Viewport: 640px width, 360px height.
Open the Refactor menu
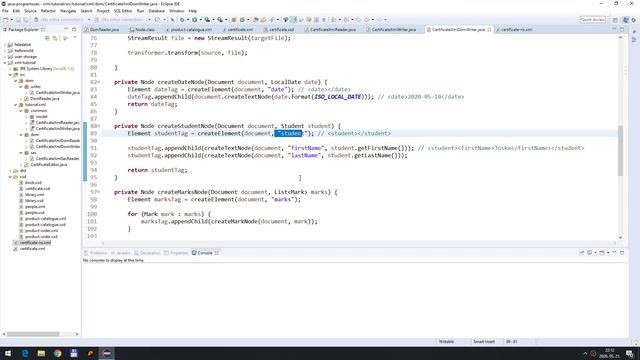(48, 11)
